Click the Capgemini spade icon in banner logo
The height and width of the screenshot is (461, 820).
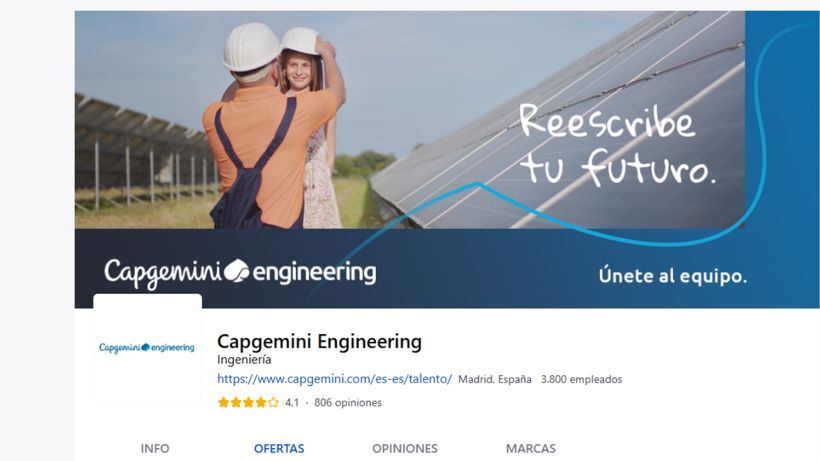pos(237,271)
